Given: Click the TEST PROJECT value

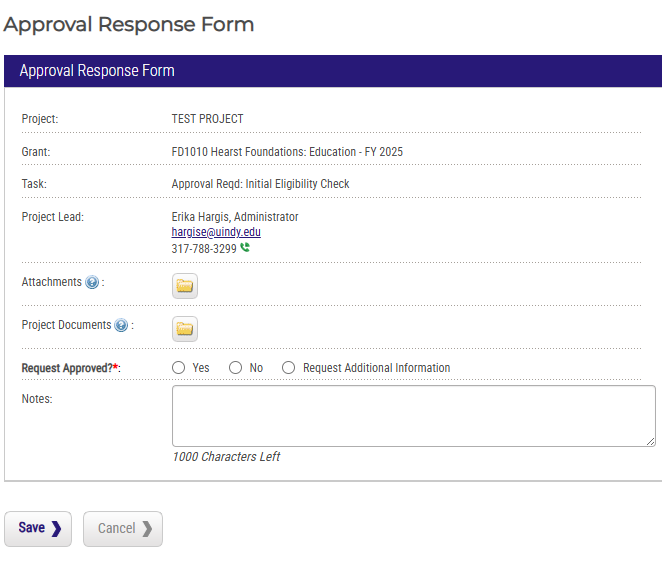Looking at the screenshot, I should (207, 119).
